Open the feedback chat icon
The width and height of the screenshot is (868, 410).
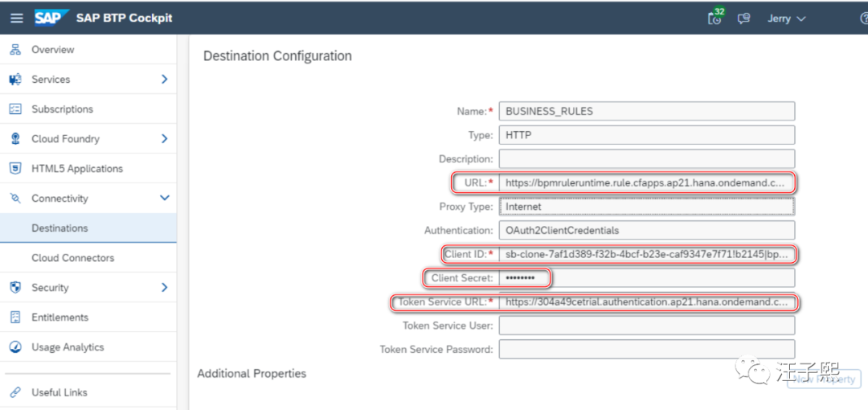pos(743,18)
